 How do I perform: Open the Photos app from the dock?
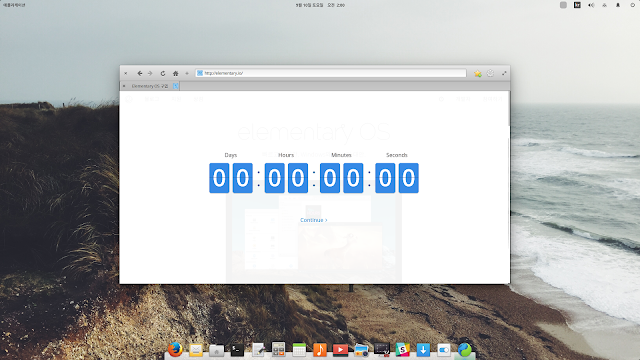[x=361, y=350]
